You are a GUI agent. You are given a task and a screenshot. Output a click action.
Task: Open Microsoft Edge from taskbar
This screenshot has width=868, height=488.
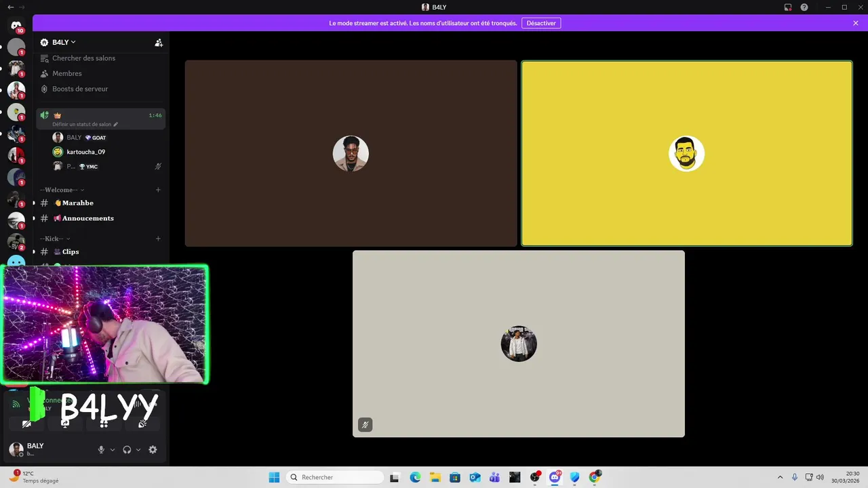coord(415,477)
